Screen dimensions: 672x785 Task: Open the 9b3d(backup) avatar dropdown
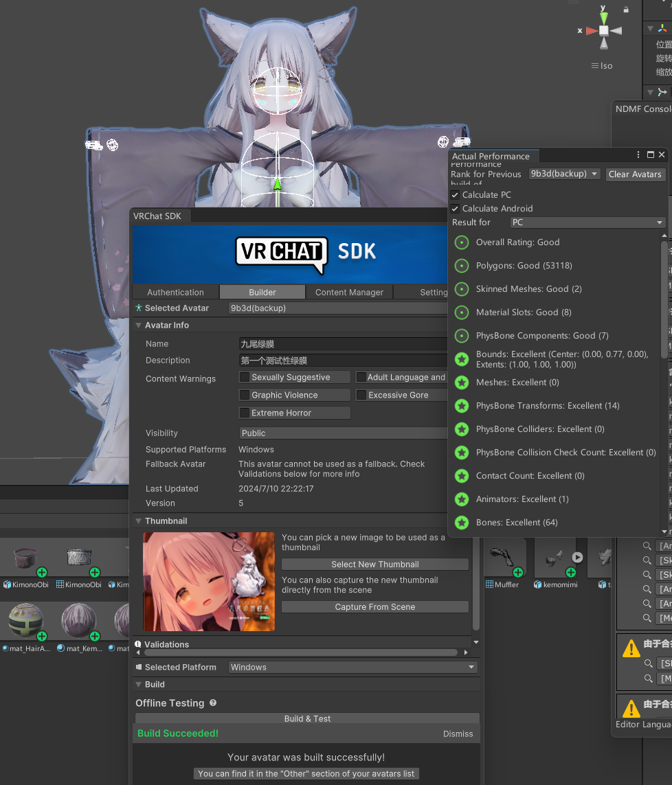[564, 174]
